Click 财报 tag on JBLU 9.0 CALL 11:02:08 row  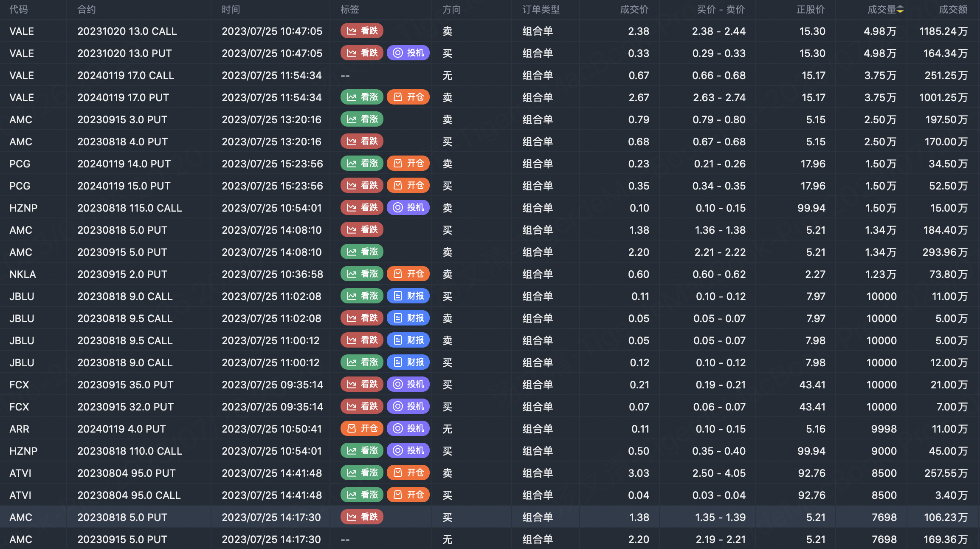pyautogui.click(x=408, y=296)
